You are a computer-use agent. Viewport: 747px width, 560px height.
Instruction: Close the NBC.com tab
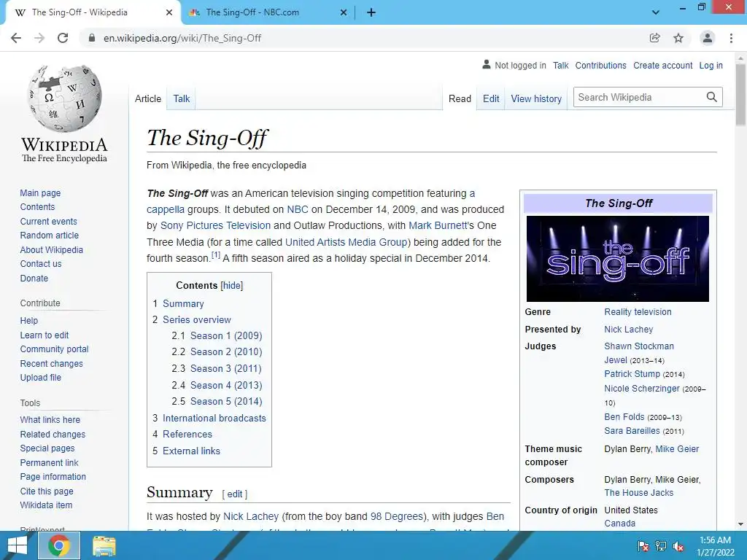[x=344, y=12]
